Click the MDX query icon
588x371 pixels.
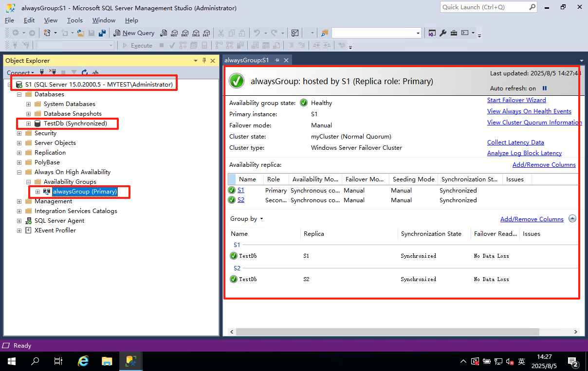[174, 33]
